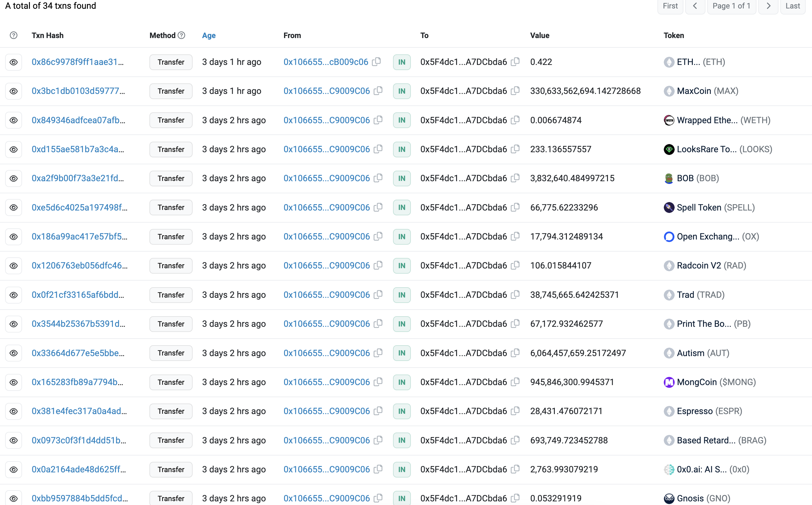Open Spell Token (SPELL) token page
This screenshot has width=812, height=505.
click(x=715, y=207)
